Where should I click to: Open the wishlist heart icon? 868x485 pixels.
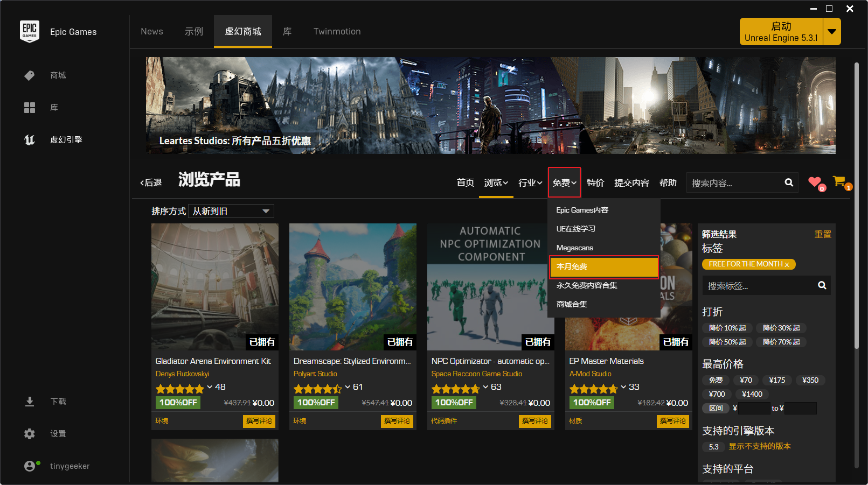(815, 182)
